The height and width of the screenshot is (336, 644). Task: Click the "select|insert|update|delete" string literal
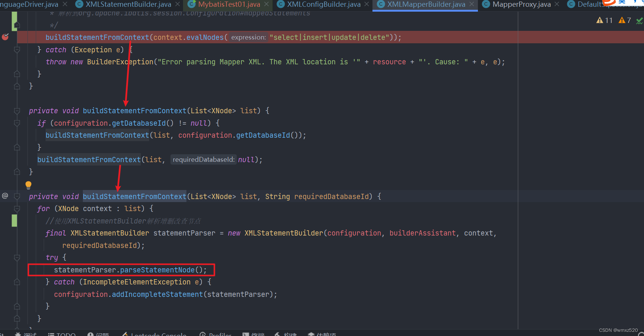(x=329, y=37)
